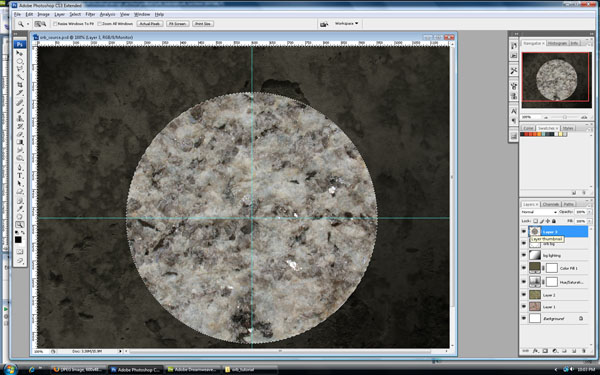Screen dimensions: 600x375
Task: Hide the Color Fill 1 layer
Action: tap(524, 268)
